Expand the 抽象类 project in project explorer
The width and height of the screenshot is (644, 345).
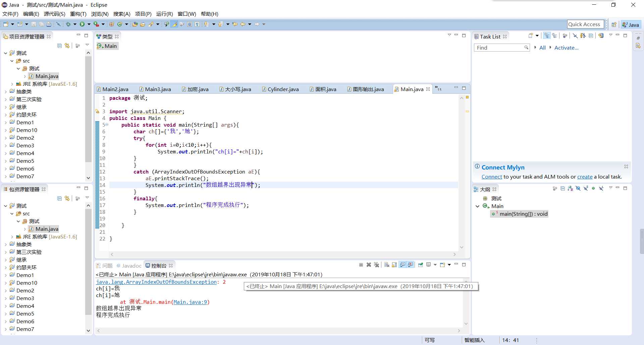pyautogui.click(x=5, y=92)
